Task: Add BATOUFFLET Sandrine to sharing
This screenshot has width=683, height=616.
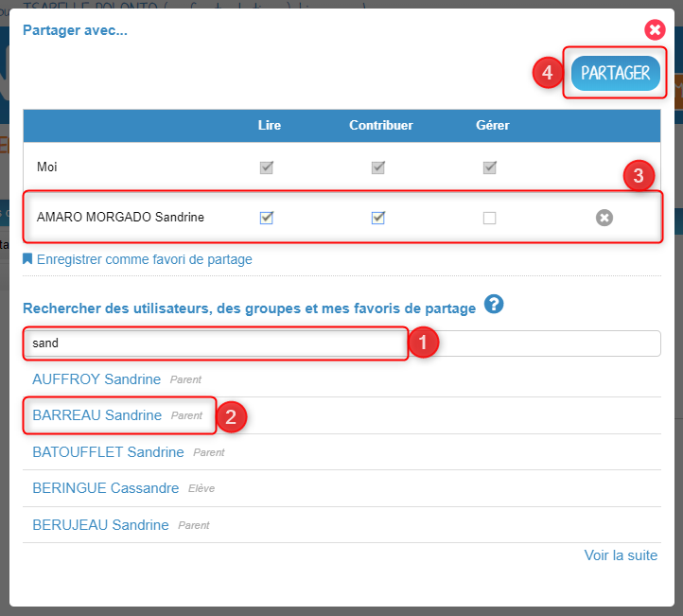Action: click(x=108, y=452)
